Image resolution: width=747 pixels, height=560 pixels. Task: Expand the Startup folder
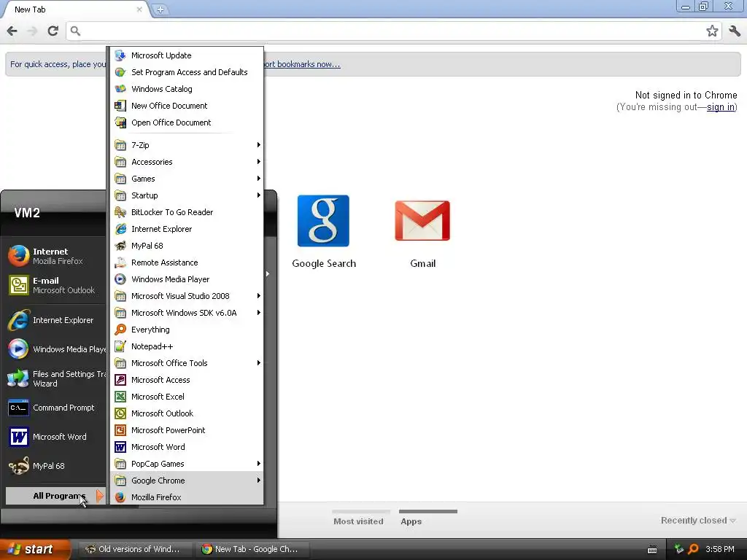click(187, 195)
